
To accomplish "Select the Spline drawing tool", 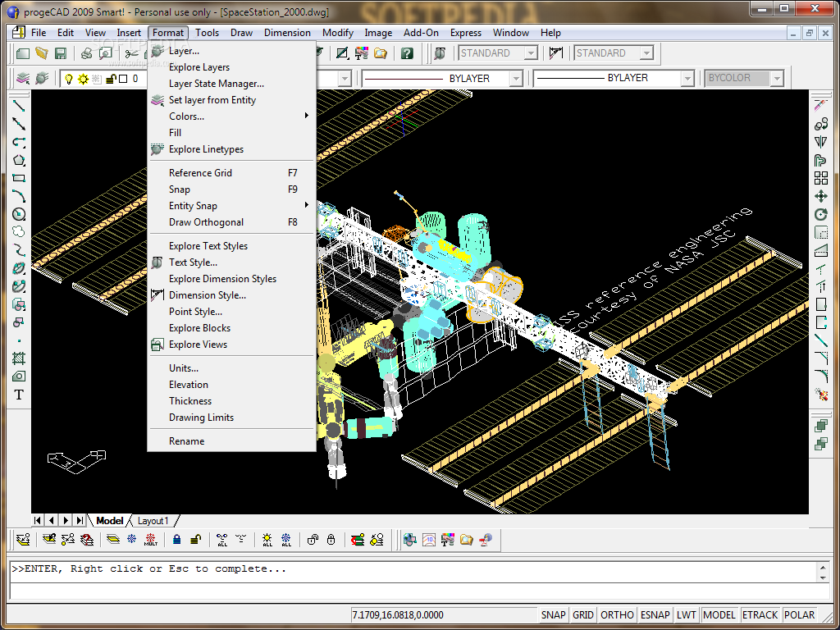I will click(19, 250).
